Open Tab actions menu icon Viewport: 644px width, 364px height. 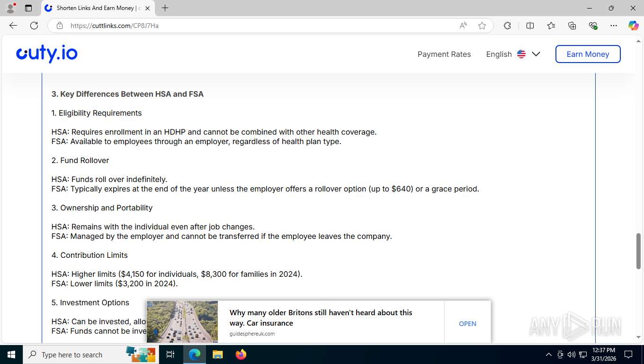click(28, 8)
